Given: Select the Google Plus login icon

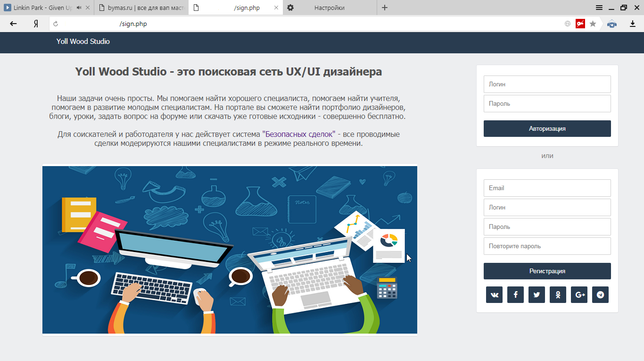Looking at the screenshot, I should [579, 294].
